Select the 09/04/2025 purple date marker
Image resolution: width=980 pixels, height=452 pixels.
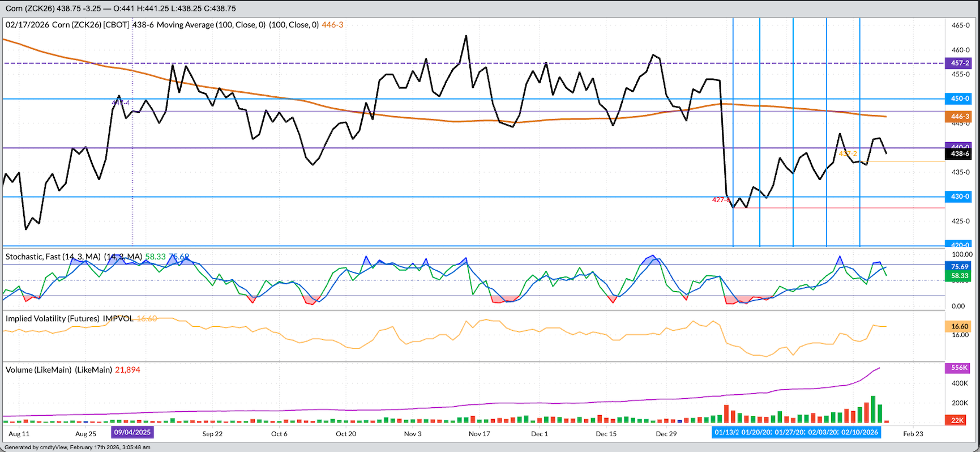point(132,433)
